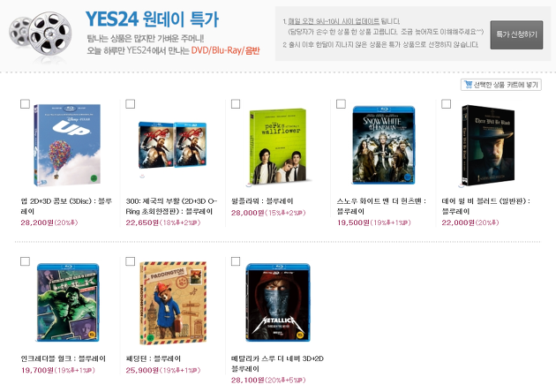
Task: Open the 패딩턴 : 블루레이 title link
Action: point(154,358)
